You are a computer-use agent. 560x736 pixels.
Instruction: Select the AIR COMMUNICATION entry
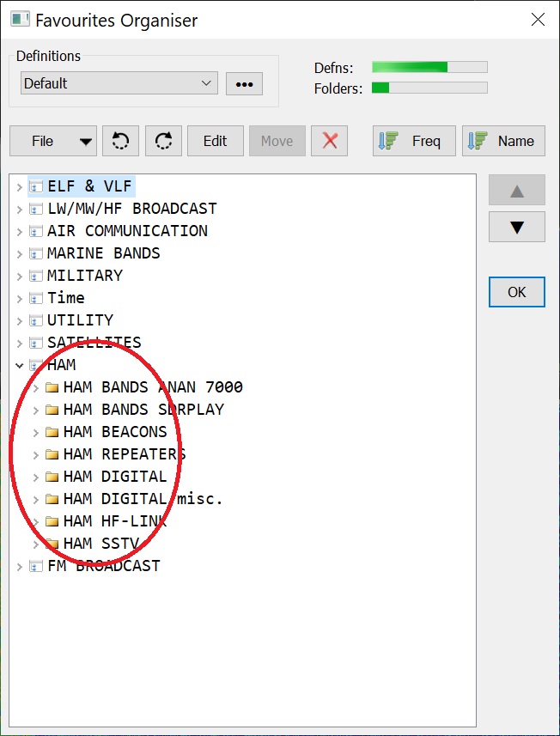[126, 231]
